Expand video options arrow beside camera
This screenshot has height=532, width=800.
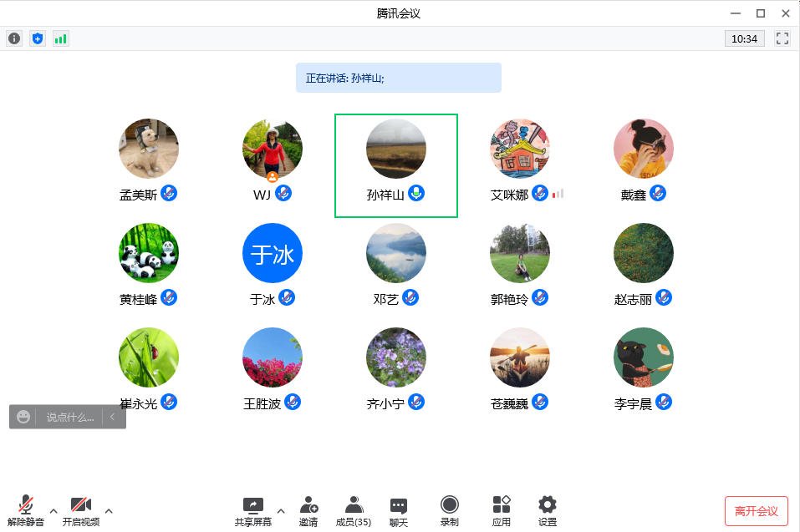pyautogui.click(x=109, y=510)
